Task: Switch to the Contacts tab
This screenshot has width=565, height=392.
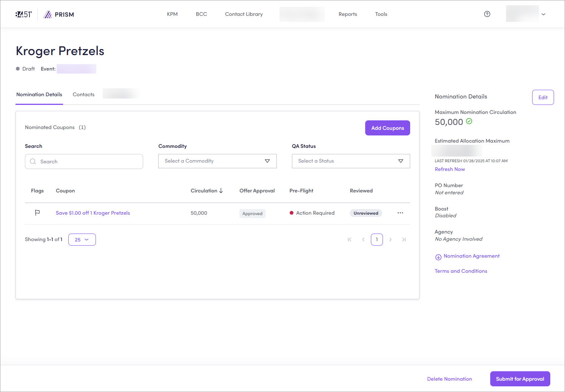Action: (83, 95)
